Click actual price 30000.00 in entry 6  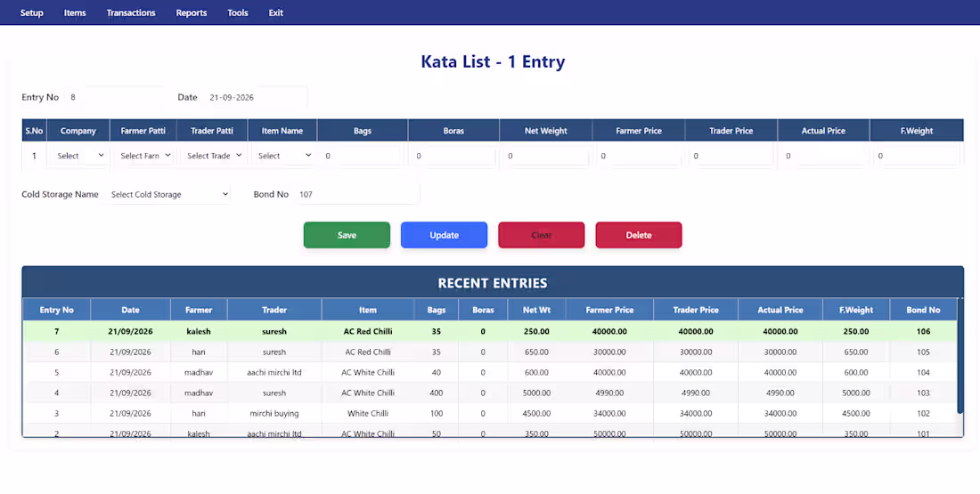pos(780,352)
